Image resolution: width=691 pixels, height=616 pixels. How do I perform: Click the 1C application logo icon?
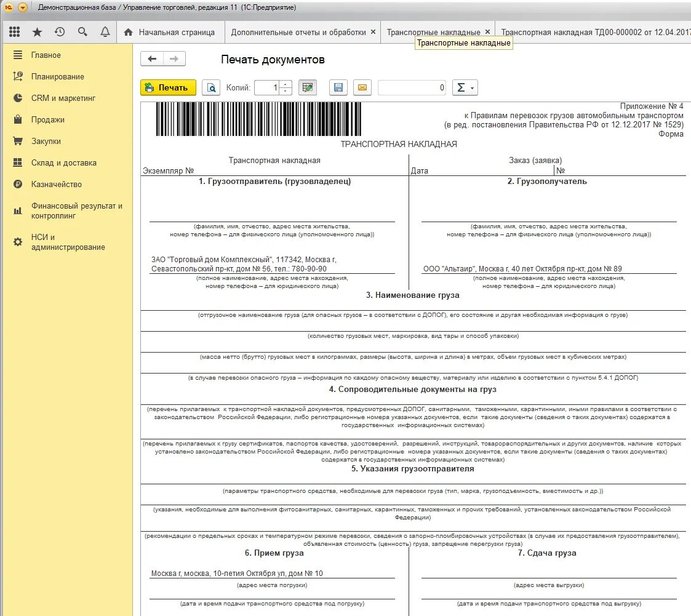pos(9,7)
